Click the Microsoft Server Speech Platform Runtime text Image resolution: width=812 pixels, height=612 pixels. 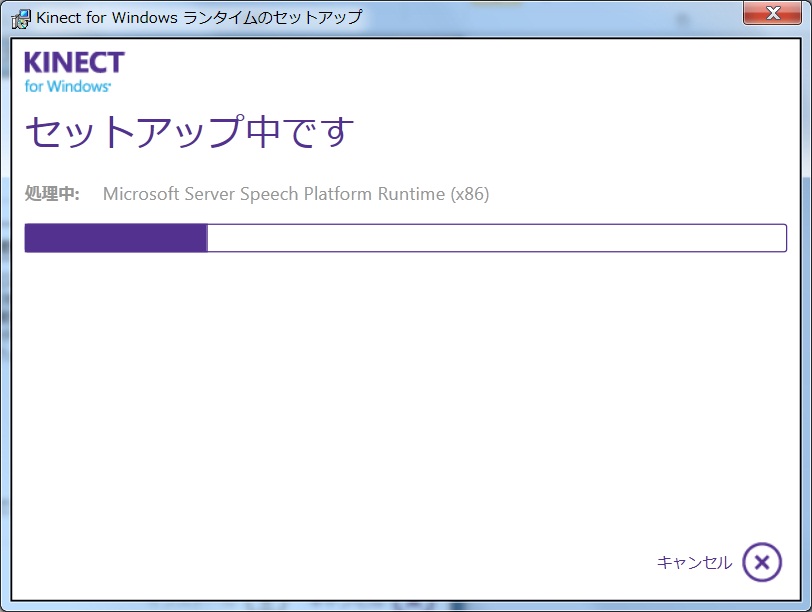coord(296,194)
